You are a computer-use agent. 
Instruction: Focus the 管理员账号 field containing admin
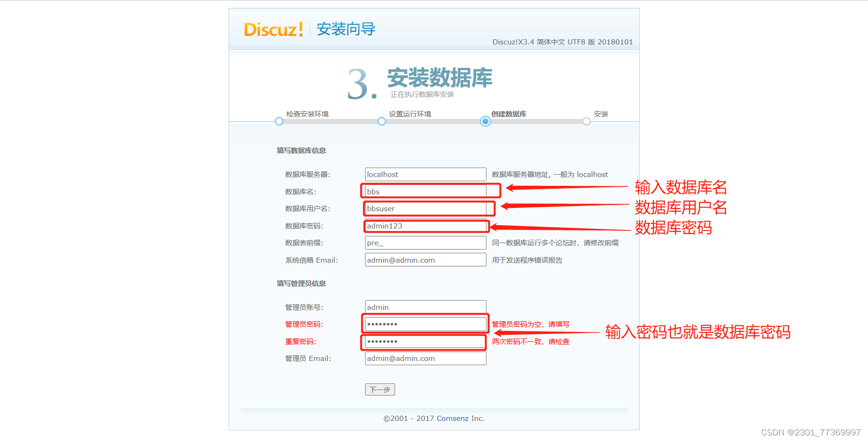[x=426, y=307]
